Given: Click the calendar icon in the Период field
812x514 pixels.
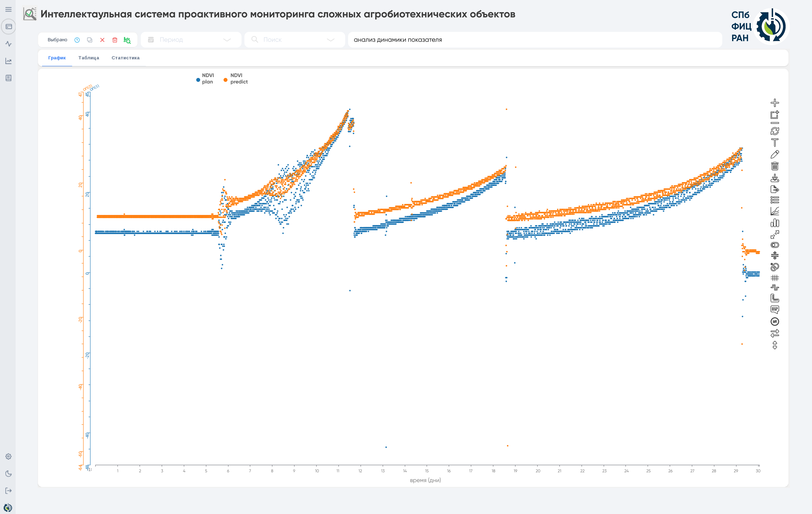Looking at the screenshot, I should (151, 40).
